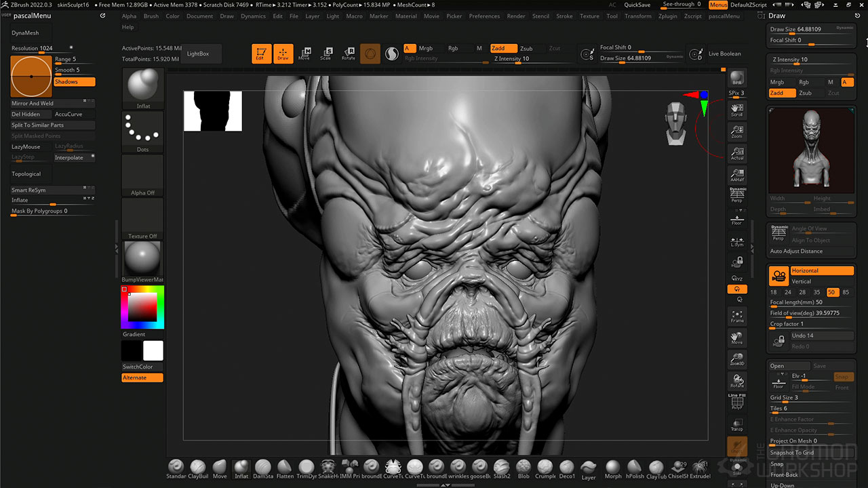Viewport: 868px width, 488px height.
Task: Open the Alpha Off picker
Action: tap(142, 175)
